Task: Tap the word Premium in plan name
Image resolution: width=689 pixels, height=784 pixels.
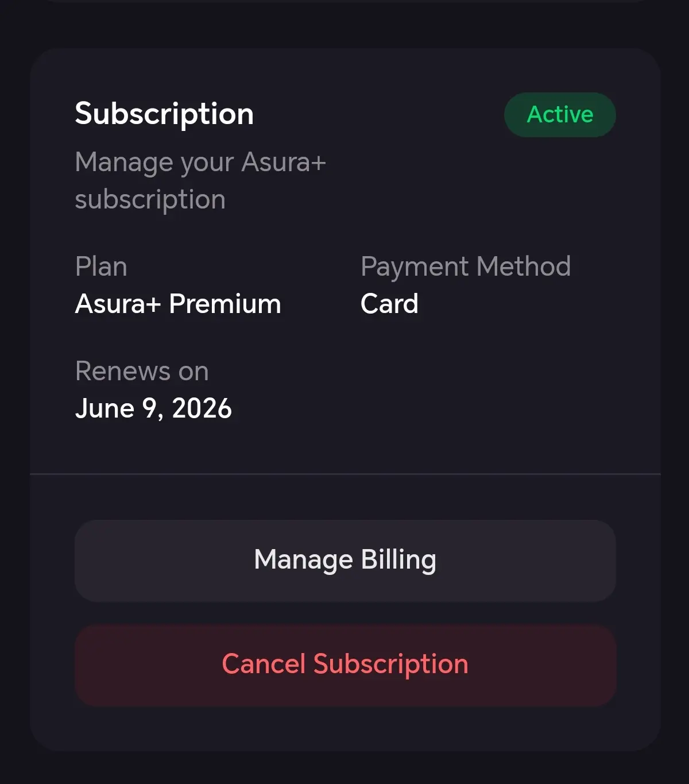Action: click(225, 304)
